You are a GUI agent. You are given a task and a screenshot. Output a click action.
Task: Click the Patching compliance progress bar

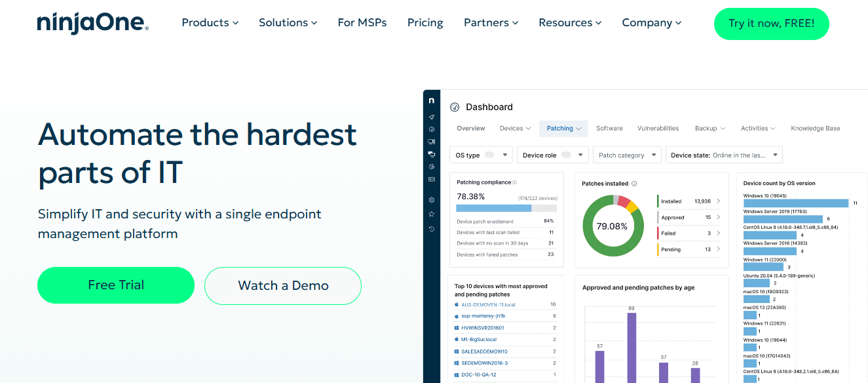click(x=506, y=208)
